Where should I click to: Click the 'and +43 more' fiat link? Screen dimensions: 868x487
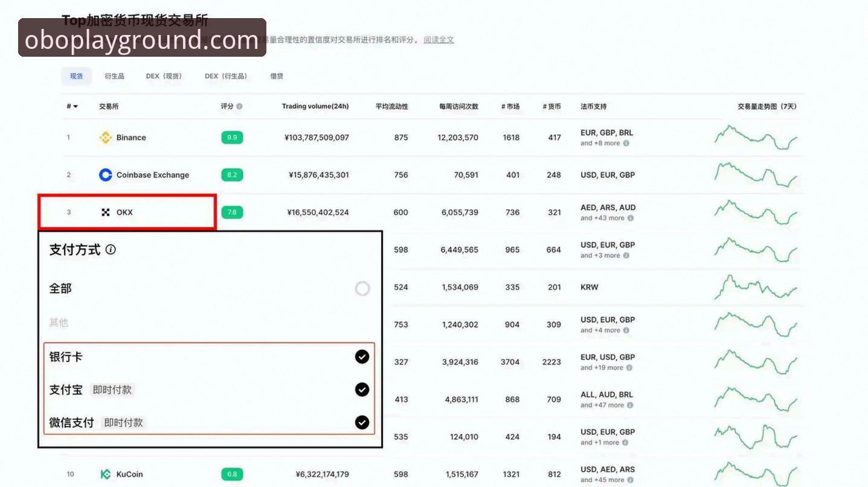pyautogui.click(x=602, y=218)
